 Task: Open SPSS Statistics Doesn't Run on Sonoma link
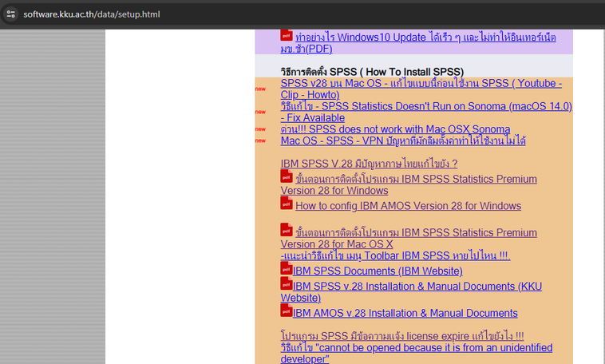point(426,112)
